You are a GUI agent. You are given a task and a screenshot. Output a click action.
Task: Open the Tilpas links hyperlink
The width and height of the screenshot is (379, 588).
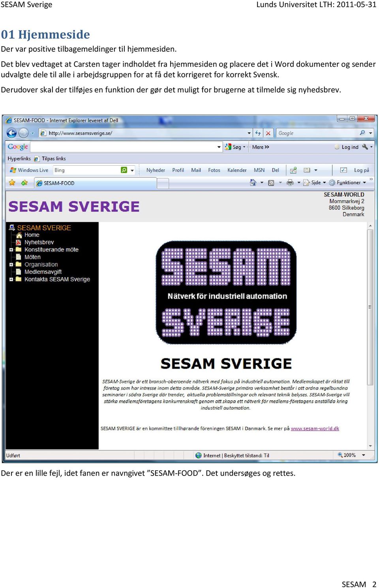(x=54, y=159)
